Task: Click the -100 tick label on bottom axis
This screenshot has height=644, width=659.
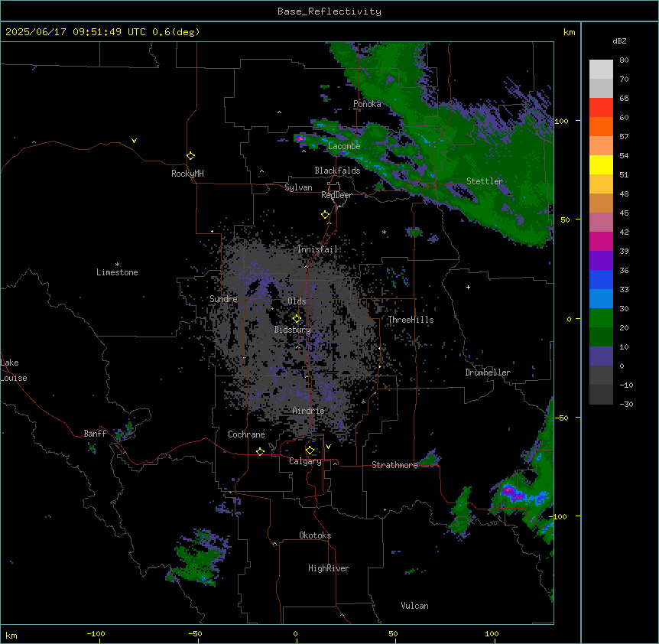Action: click(96, 633)
